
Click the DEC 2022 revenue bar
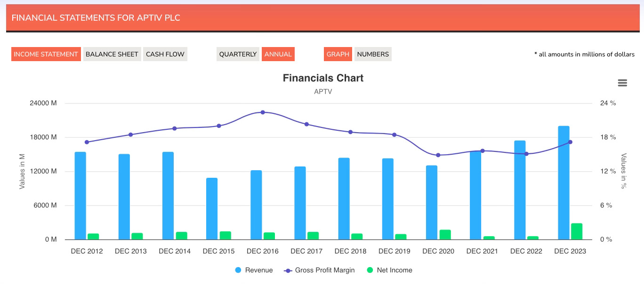520,190
